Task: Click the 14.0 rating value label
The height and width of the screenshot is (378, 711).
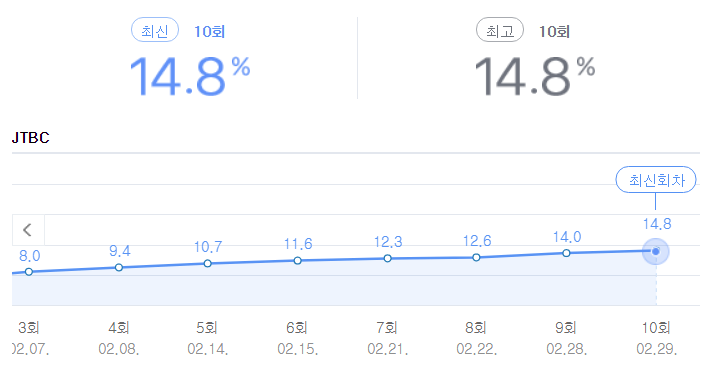Action: click(x=567, y=237)
